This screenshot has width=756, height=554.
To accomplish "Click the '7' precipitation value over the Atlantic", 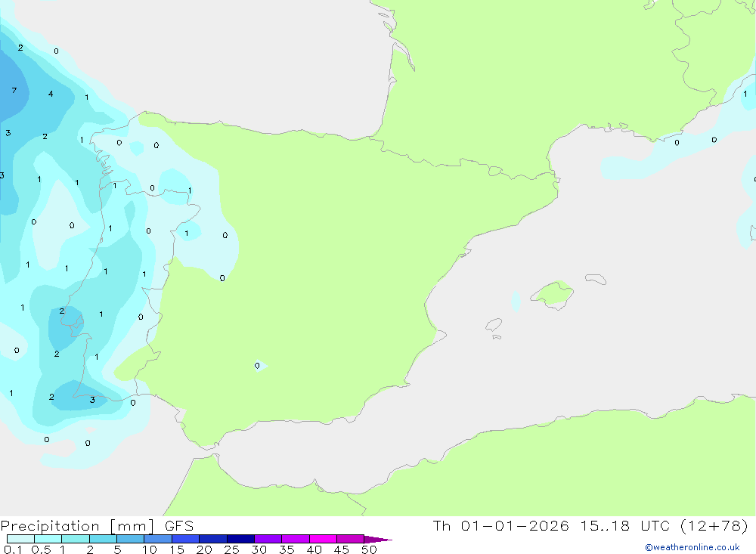I will (14, 90).
